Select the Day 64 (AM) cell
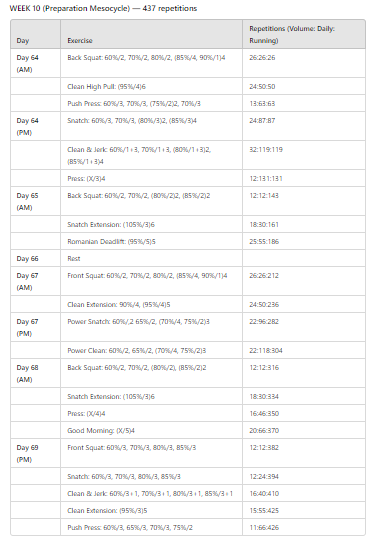 [x=35, y=63]
